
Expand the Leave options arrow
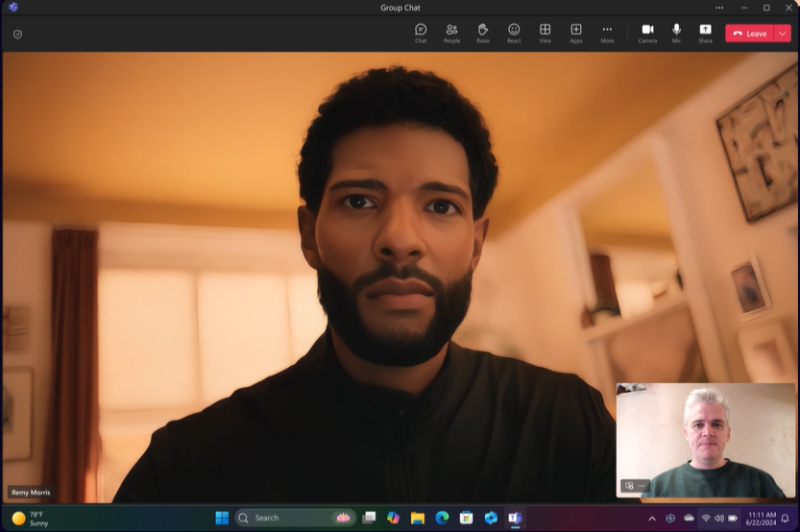pos(783,34)
